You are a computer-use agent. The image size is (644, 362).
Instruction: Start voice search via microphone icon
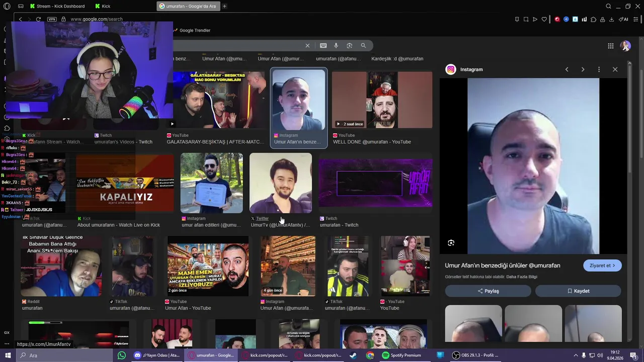coord(336,46)
